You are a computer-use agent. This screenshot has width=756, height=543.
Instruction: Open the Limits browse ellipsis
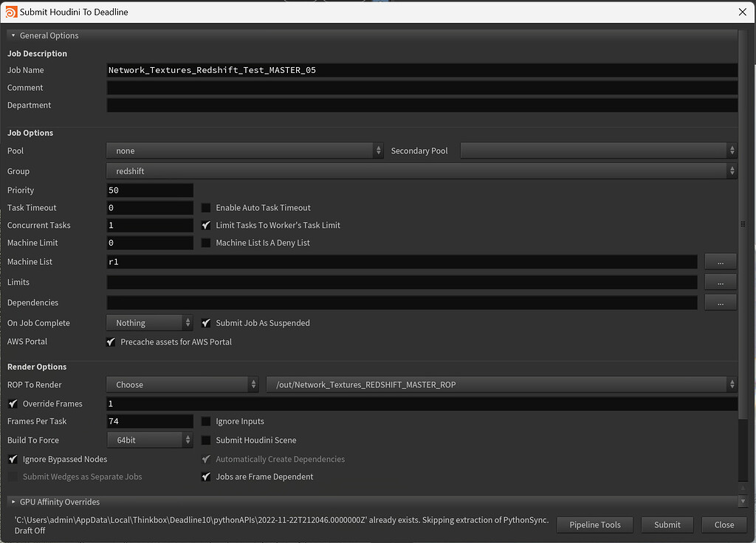(720, 282)
